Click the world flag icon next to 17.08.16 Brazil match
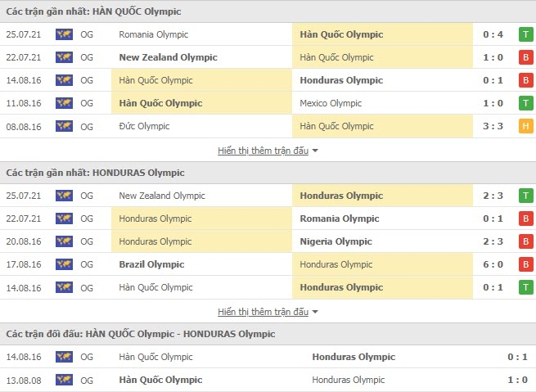Image resolution: width=536 pixels, height=392 pixels. coord(65,264)
